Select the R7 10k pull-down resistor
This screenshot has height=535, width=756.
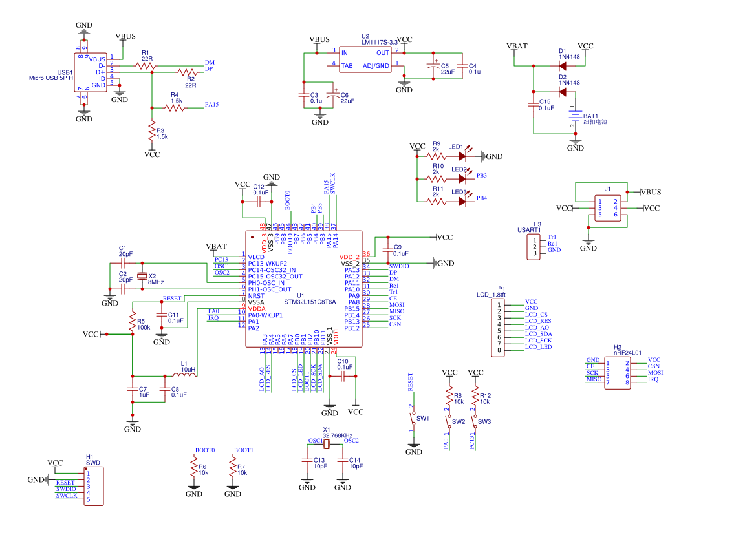pyautogui.click(x=233, y=467)
